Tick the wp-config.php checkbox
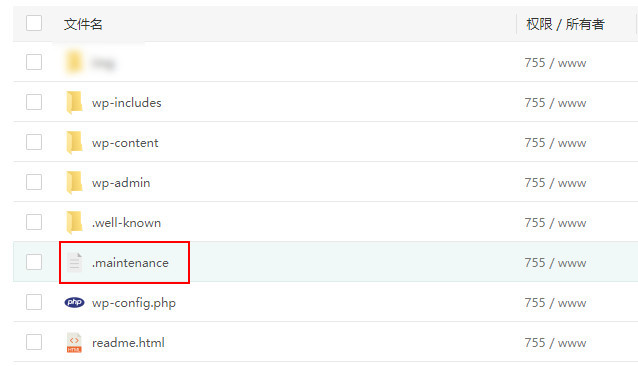Screen dimensions: 638x366 coord(34,302)
